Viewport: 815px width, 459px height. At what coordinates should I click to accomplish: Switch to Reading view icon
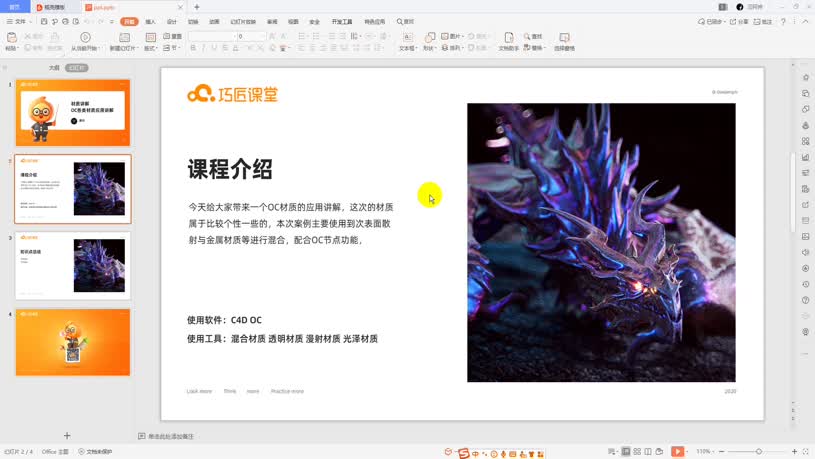(648, 452)
